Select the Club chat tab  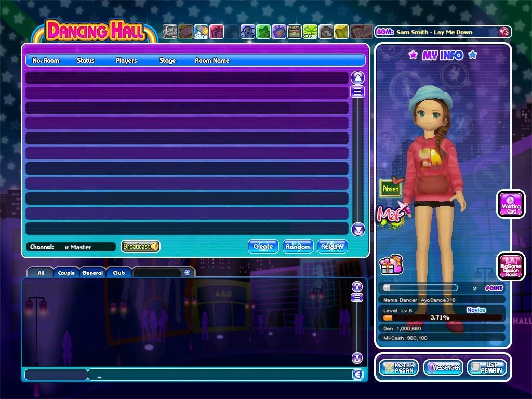coord(119,272)
